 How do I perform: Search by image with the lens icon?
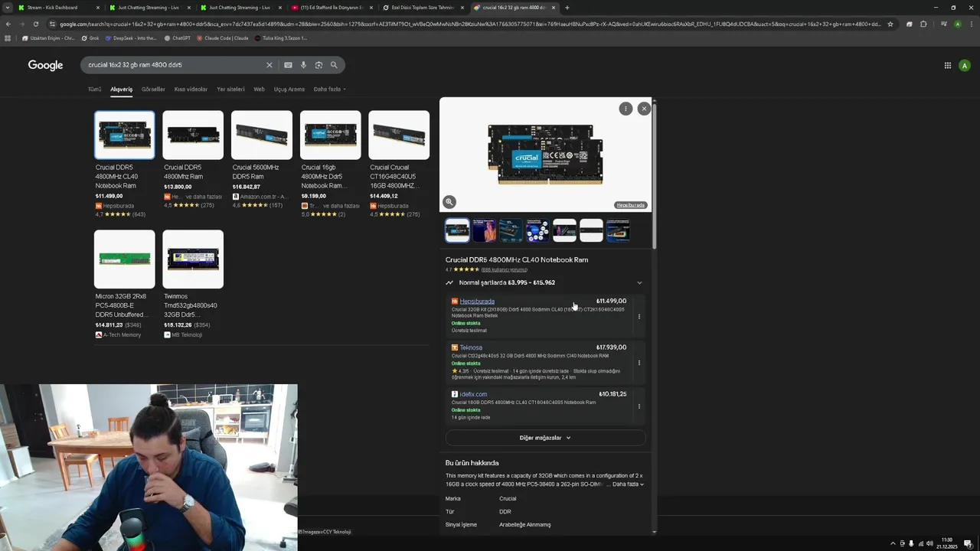tap(318, 65)
